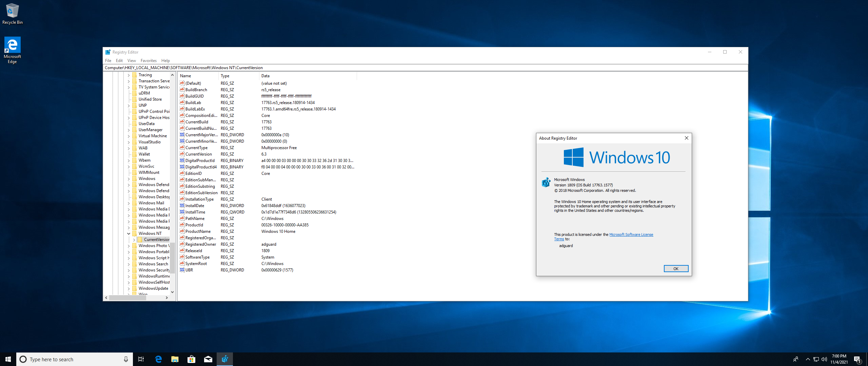This screenshot has width=868, height=366.
Task: Sort values by the Data column header
Action: pyautogui.click(x=308, y=76)
